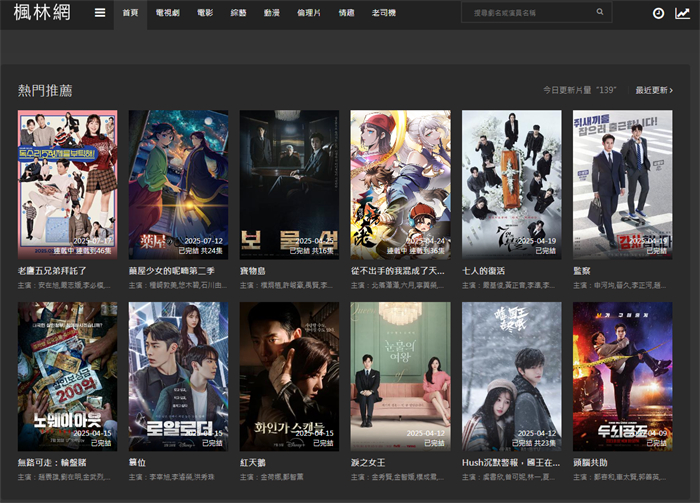This screenshot has width=700, height=503.
Task: Open viewing history via the clock icon
Action: (x=658, y=13)
